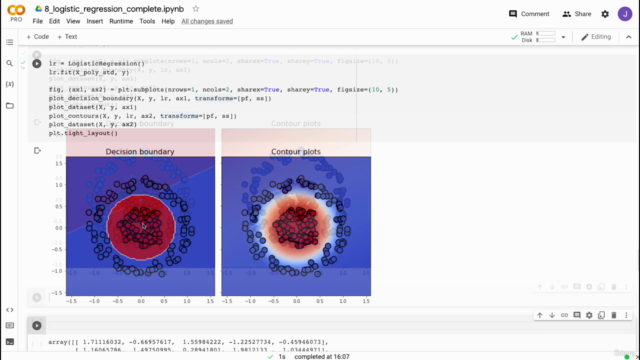640x360 pixels.
Task: Click the plot_decision_boundary code line
Action: pyautogui.click(x=160, y=98)
